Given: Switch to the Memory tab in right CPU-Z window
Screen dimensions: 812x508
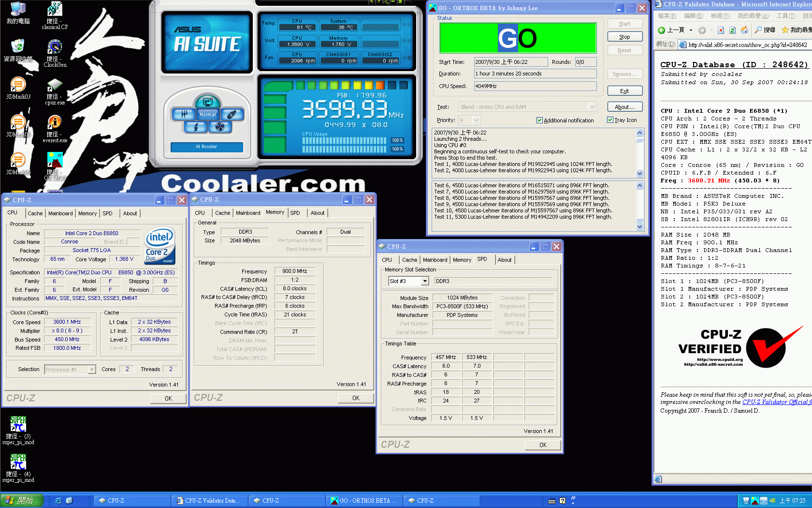Looking at the screenshot, I should (x=462, y=260).
